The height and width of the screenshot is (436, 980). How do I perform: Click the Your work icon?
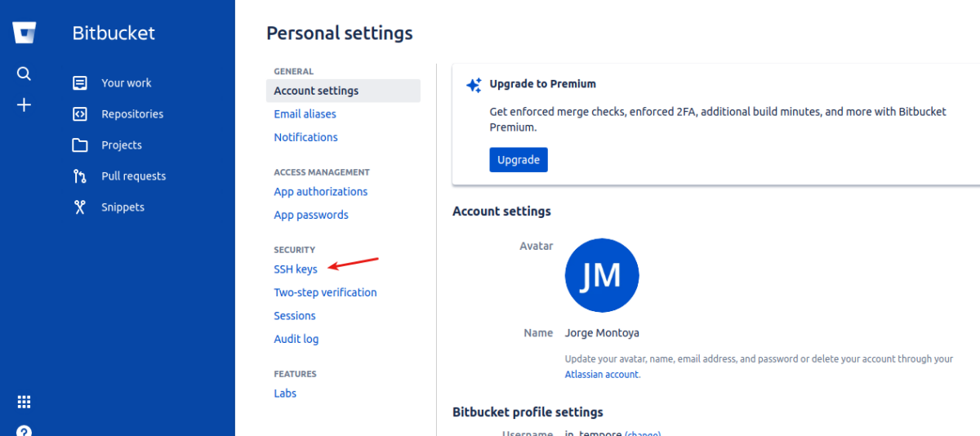pyautogui.click(x=80, y=83)
